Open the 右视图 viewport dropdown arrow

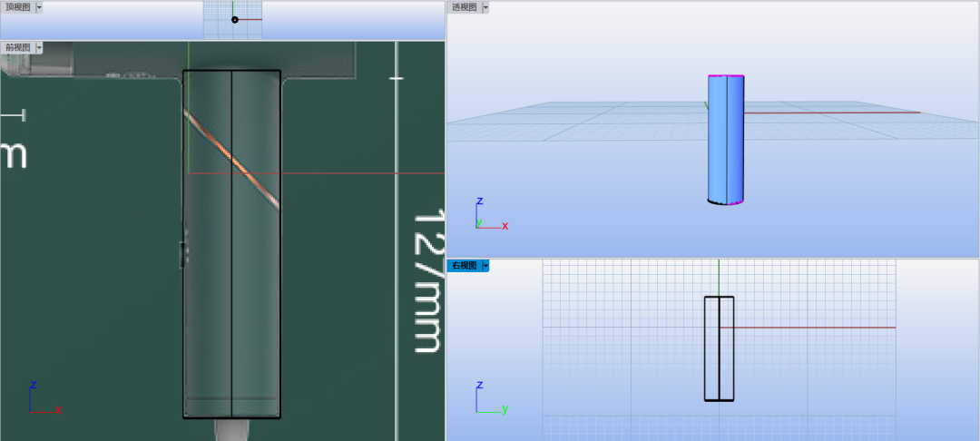click(485, 266)
